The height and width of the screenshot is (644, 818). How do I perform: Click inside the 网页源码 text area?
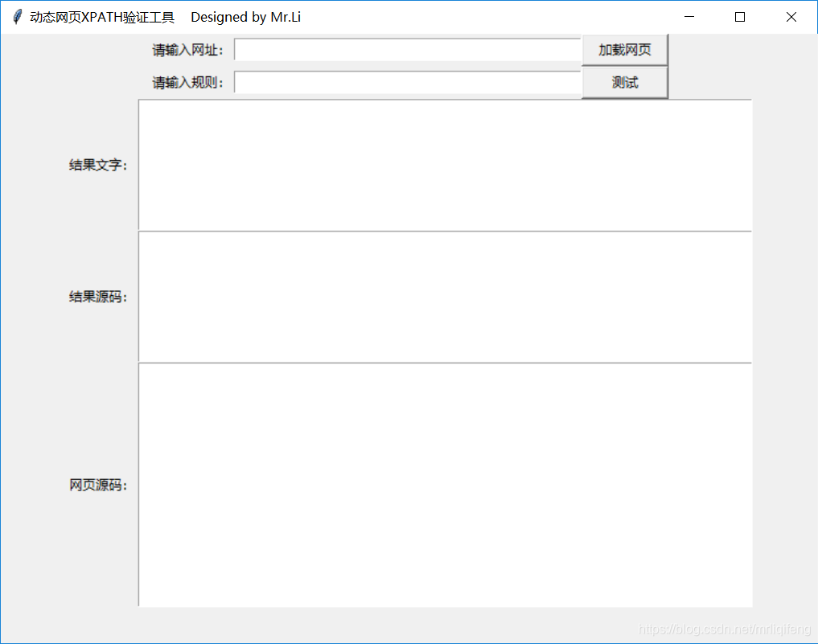[445, 485]
